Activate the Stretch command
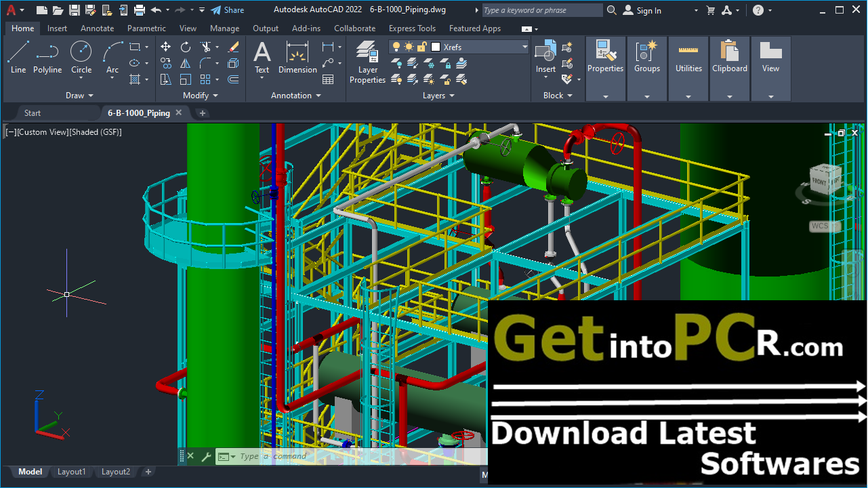 tap(166, 79)
